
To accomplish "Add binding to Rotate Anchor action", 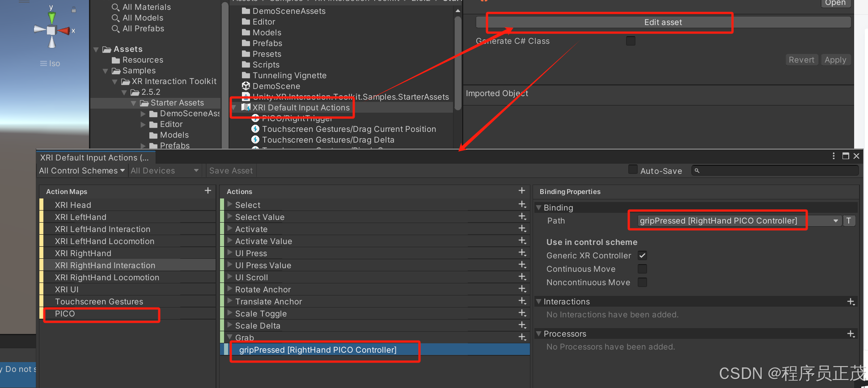I will pyautogui.click(x=522, y=289).
